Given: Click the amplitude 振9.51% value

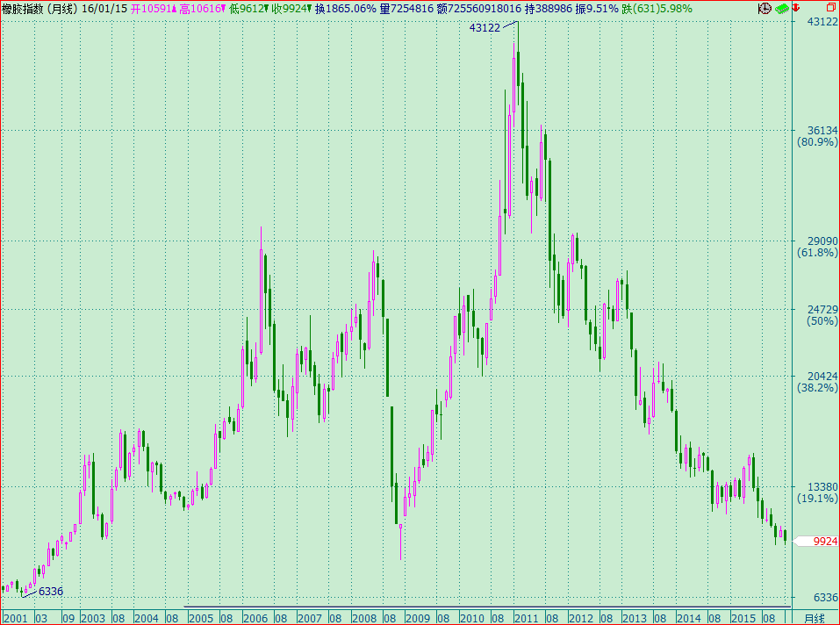Looking at the screenshot, I should [x=596, y=9].
